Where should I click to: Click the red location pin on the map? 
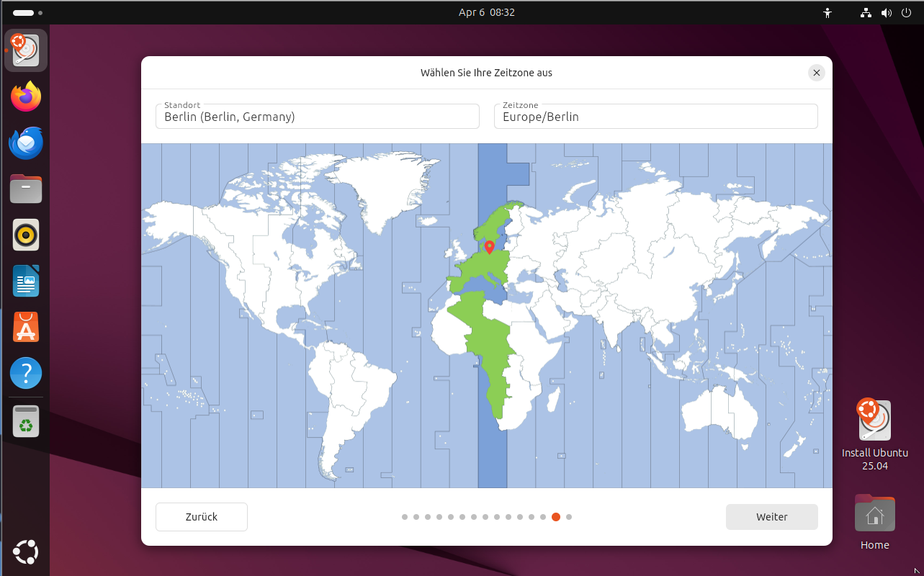click(x=489, y=247)
